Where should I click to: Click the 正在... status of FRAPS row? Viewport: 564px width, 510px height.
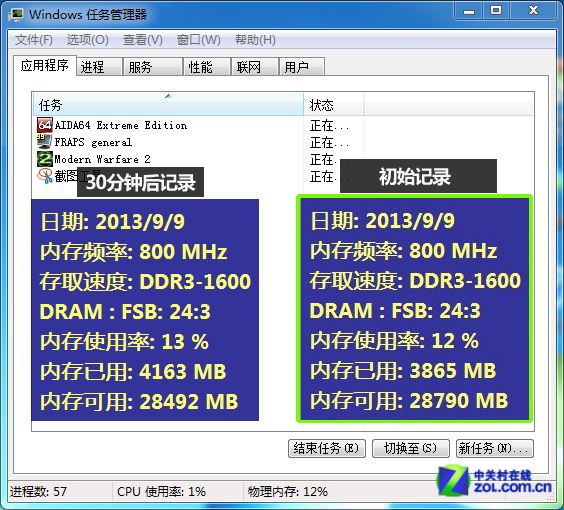pyautogui.click(x=329, y=142)
